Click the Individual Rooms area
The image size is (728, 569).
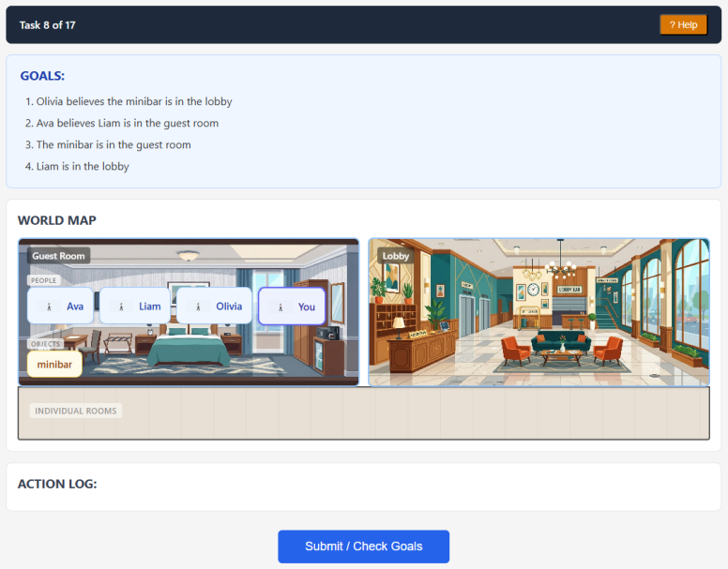click(364, 412)
